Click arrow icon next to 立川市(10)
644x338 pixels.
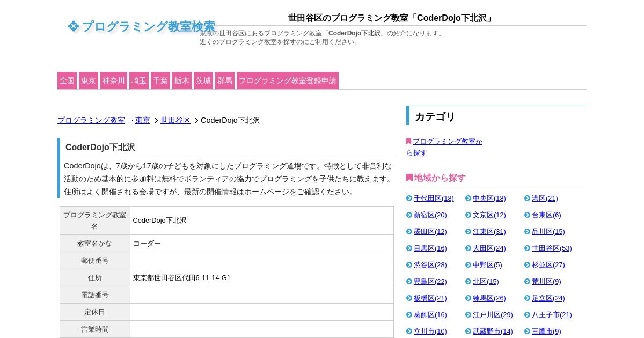tap(409, 332)
